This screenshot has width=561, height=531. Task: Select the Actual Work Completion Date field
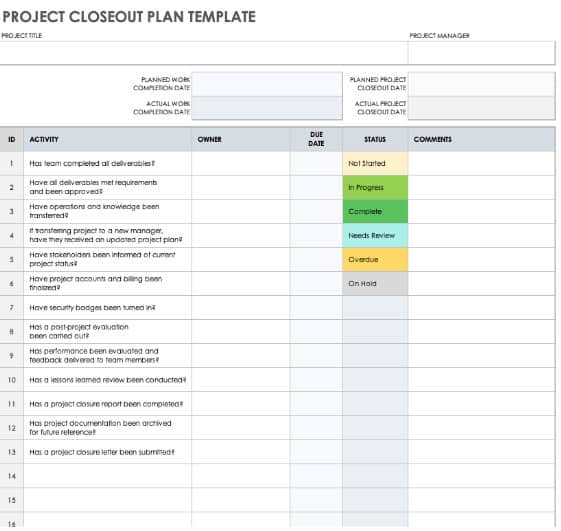pyautogui.click(x=267, y=108)
